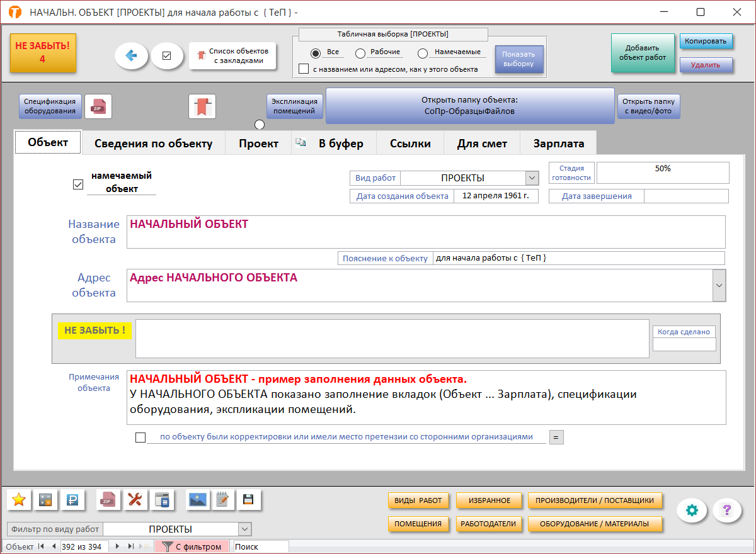The width and height of the screenshot is (756, 554).
Task: Expand the 'Вид работ' dropdown
Action: (532, 178)
